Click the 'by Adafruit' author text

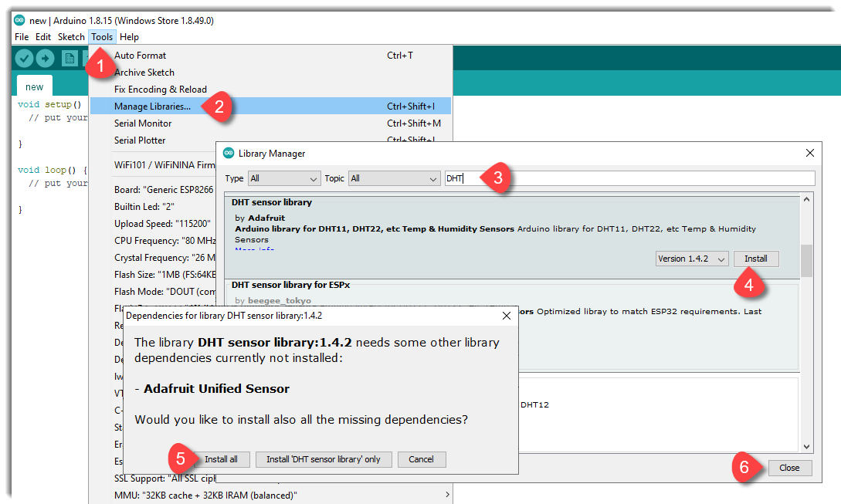tap(260, 218)
